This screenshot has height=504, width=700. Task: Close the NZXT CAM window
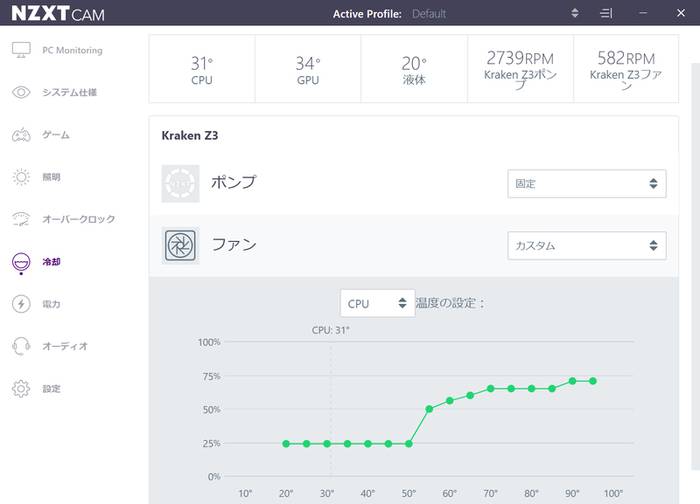680,13
